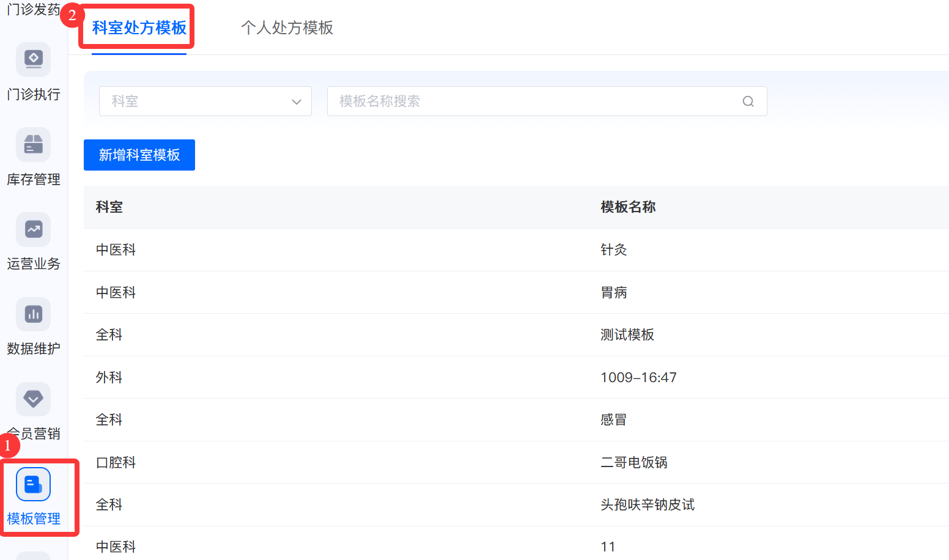Click the search magnifier icon
The height and width of the screenshot is (560, 949).
coord(748,101)
